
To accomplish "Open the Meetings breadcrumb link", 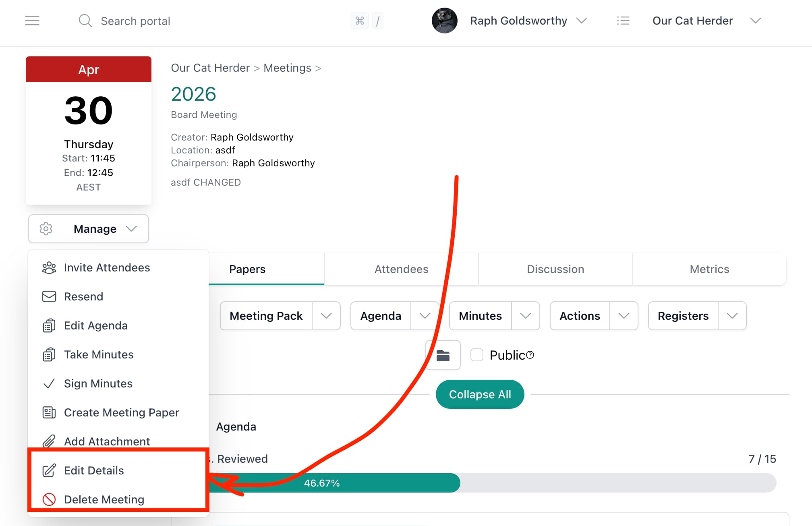I will click(x=287, y=68).
